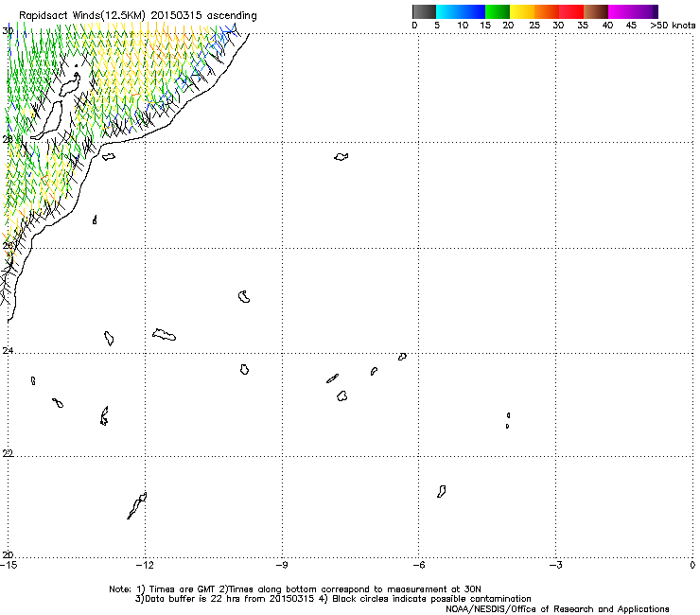700x615 pixels.
Task: Click the yellow 20-25 knots color segment
Action: click(522, 11)
